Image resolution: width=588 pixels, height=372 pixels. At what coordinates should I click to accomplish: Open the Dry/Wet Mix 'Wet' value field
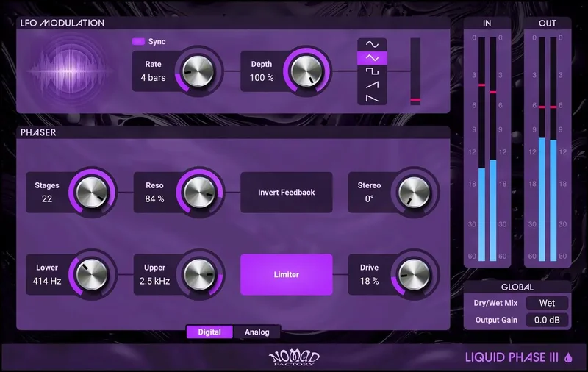547,303
